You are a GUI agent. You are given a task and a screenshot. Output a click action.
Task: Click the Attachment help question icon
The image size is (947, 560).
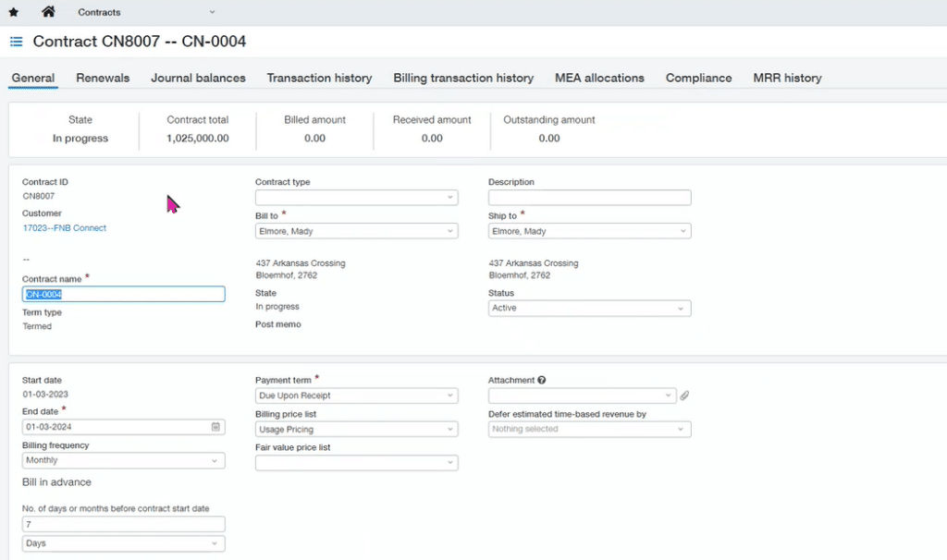542,380
